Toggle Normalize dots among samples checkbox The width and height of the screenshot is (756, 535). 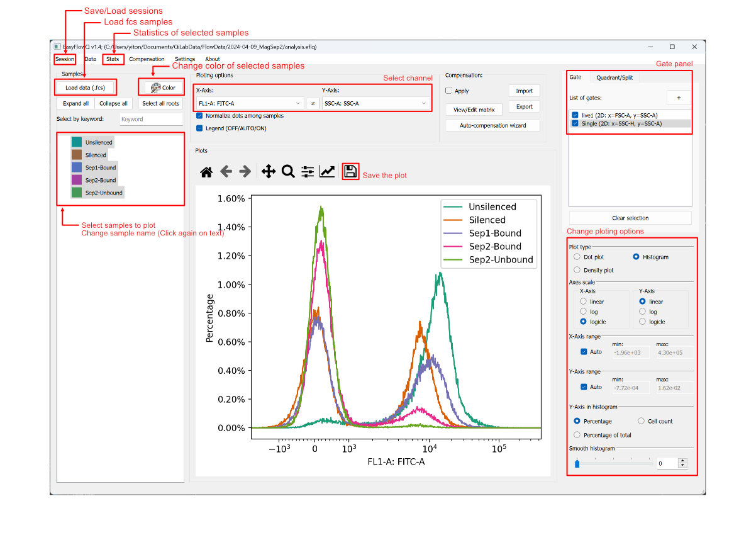point(199,116)
